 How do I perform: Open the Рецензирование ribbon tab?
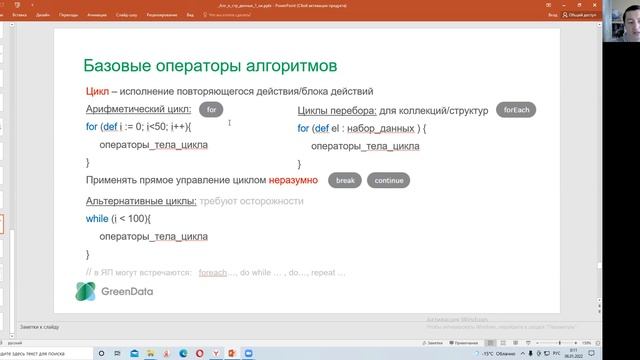[162, 15]
